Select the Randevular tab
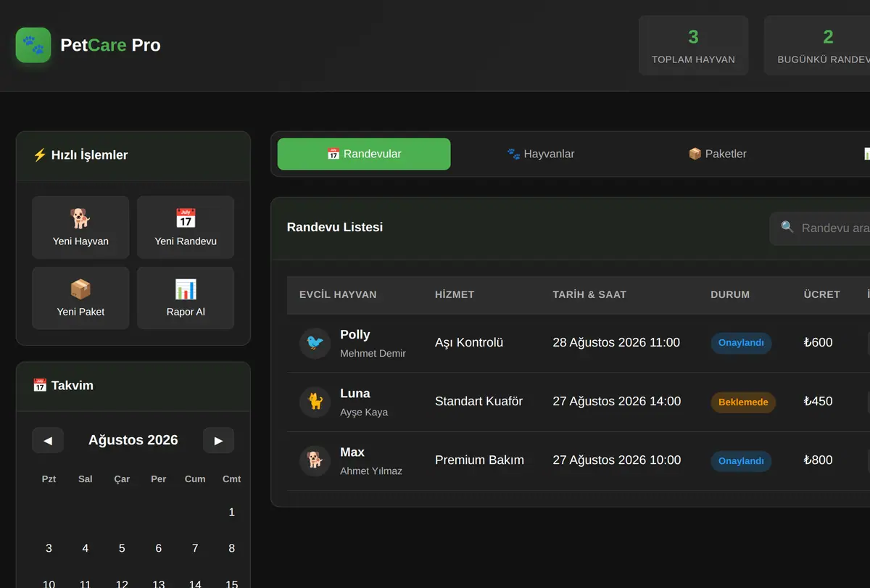The width and height of the screenshot is (870, 588). pyautogui.click(x=364, y=154)
